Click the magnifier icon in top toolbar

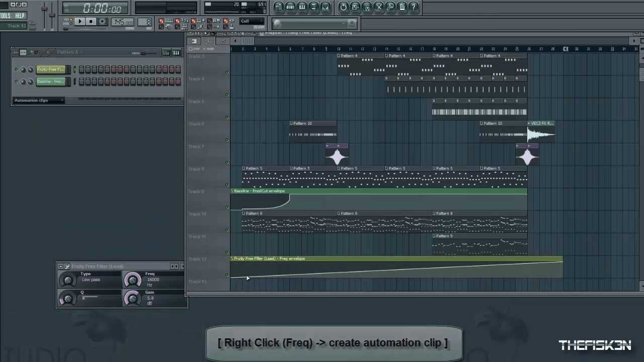point(390,7)
